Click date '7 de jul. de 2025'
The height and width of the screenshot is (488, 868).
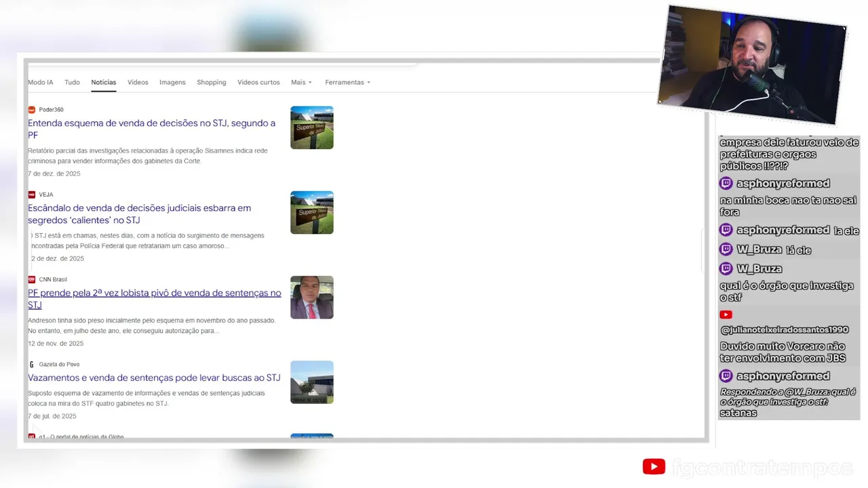pyautogui.click(x=52, y=416)
